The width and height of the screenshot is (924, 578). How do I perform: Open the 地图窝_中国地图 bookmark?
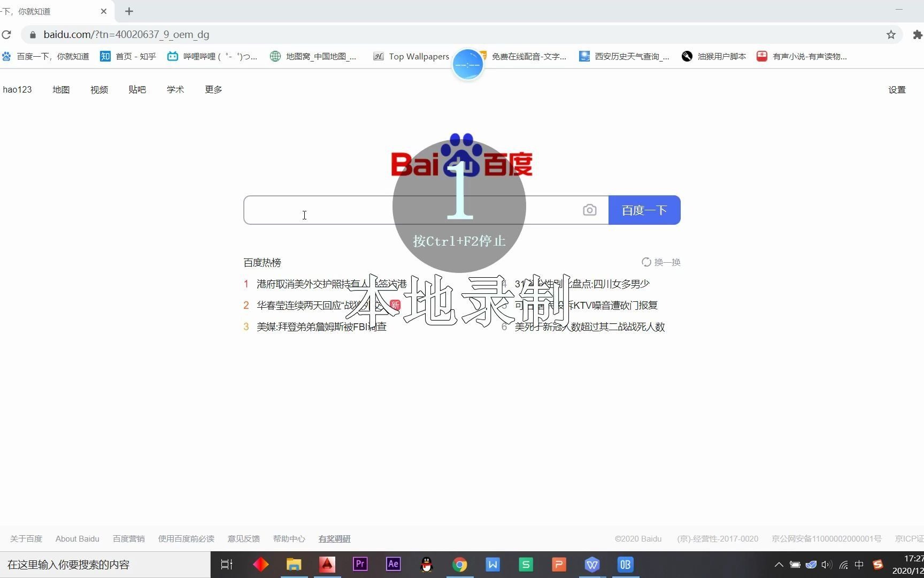click(313, 56)
